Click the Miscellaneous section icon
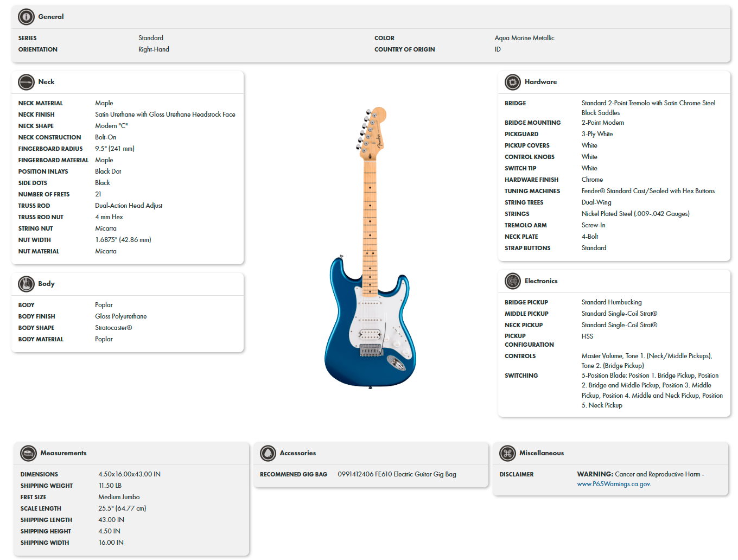 [x=508, y=453]
